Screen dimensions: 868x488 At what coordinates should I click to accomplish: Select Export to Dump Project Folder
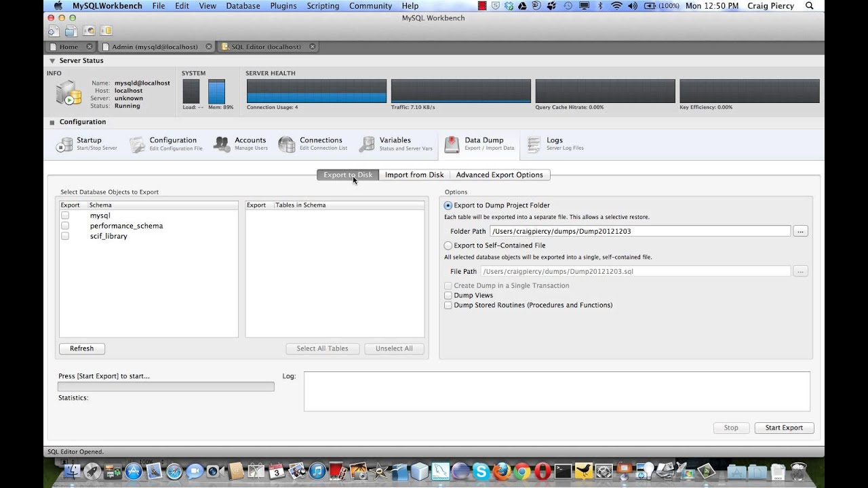coord(448,205)
